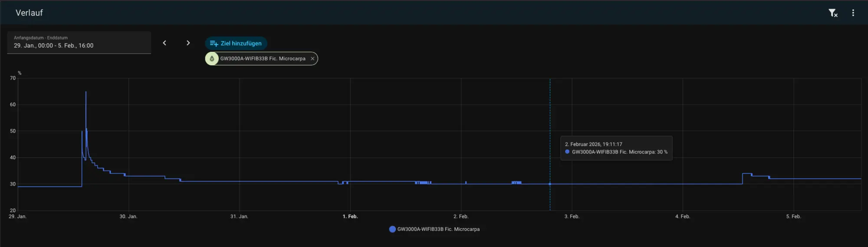Click the 'Verlauf' page title
Viewport: 868px width, 247px height.
coord(29,13)
